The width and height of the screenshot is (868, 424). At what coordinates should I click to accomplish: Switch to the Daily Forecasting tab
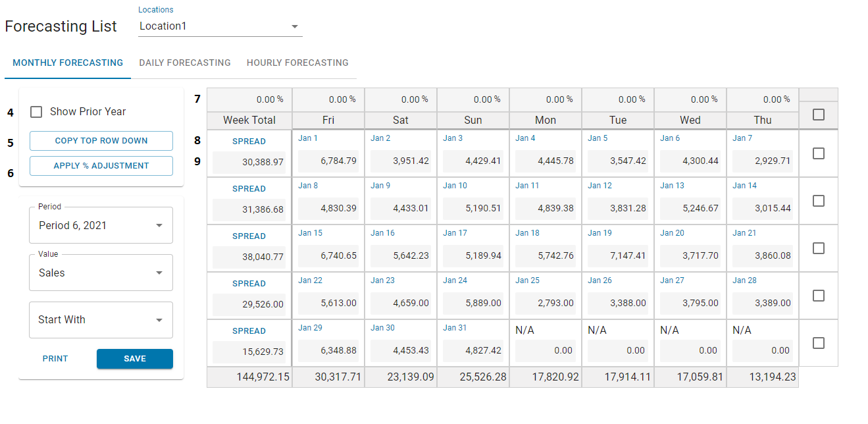185,63
